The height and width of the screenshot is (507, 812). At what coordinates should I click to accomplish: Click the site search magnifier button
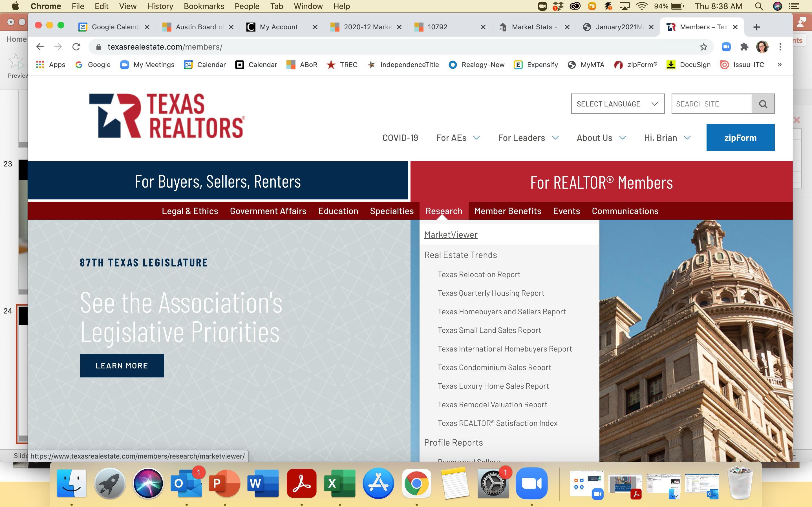click(763, 104)
